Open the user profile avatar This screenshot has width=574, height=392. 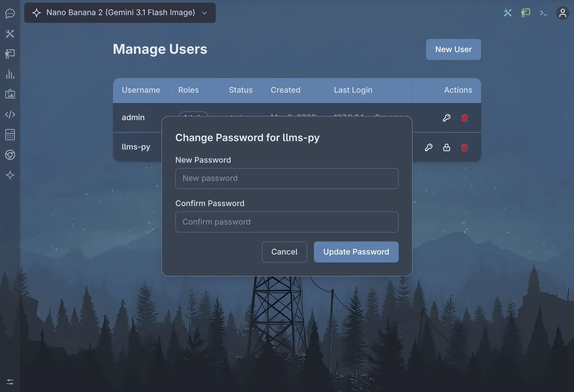(563, 13)
